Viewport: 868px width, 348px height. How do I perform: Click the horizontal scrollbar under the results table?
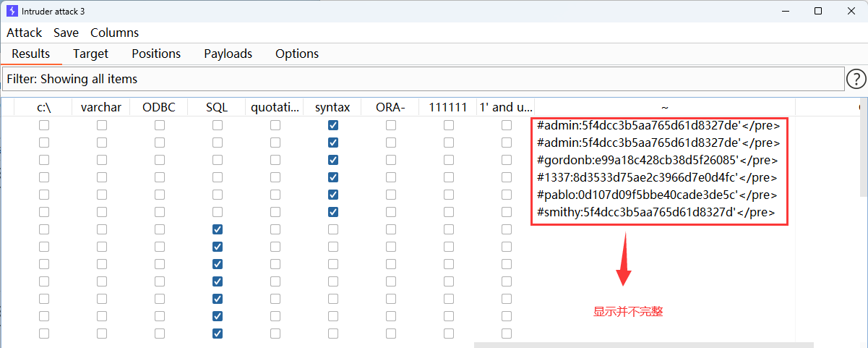pyautogui.click(x=643, y=345)
